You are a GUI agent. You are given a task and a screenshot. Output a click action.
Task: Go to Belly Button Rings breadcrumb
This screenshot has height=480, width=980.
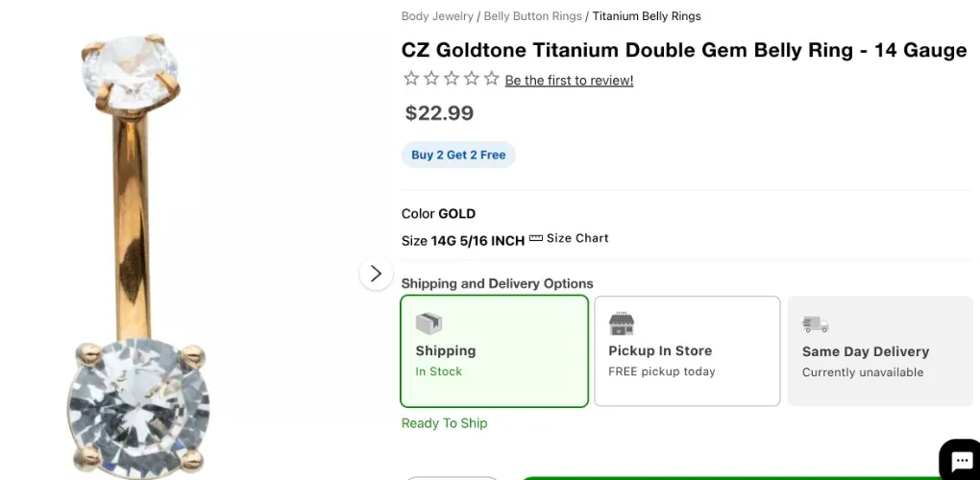[x=532, y=16]
